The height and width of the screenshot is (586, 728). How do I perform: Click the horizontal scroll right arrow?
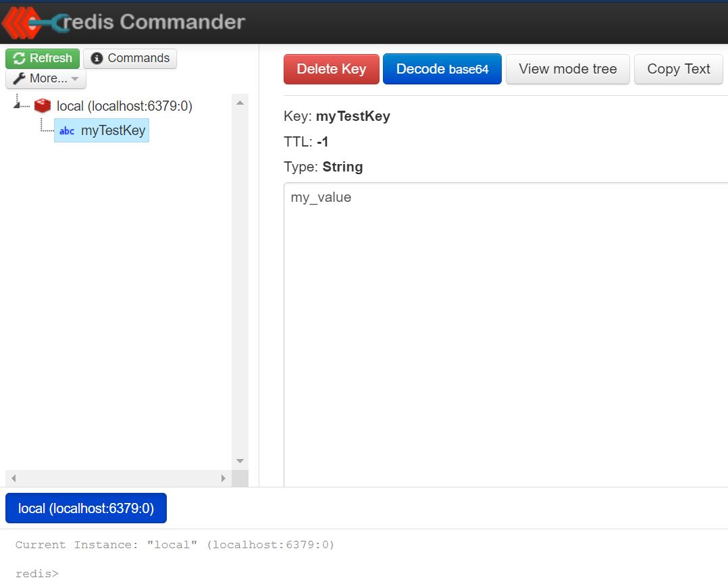click(x=223, y=478)
